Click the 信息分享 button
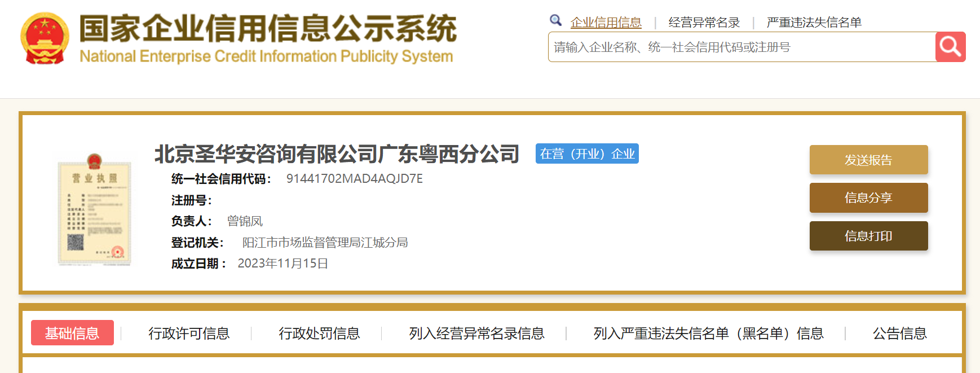The width and height of the screenshot is (980, 373). click(868, 198)
